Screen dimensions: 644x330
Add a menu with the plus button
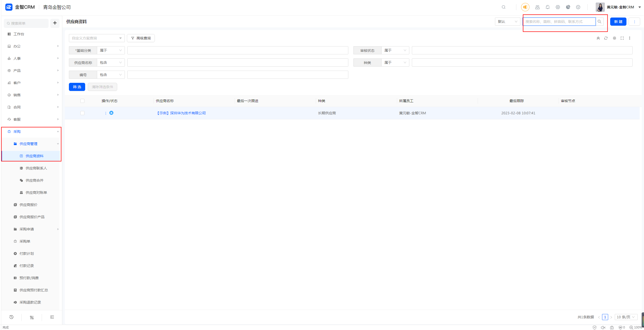(55, 23)
